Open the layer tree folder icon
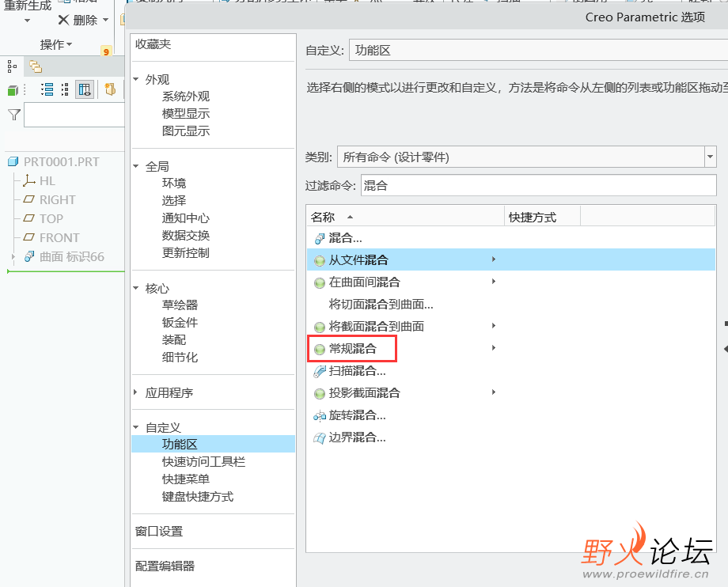The image size is (728, 587). coord(36,66)
